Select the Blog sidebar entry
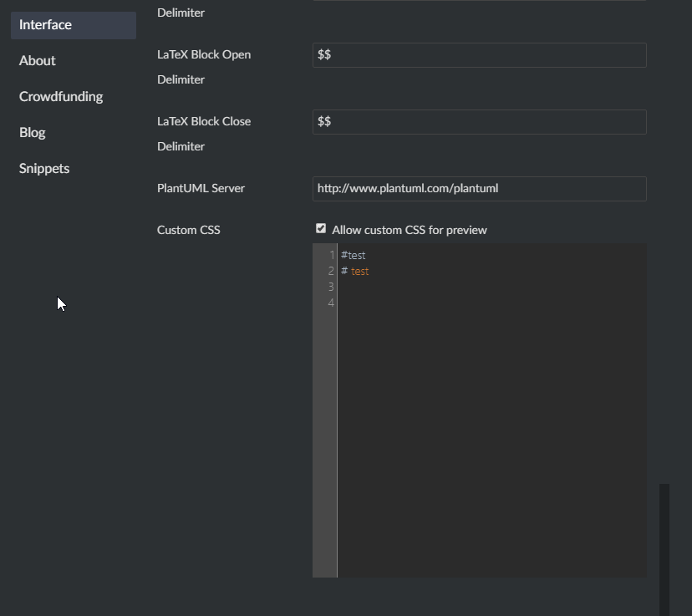The height and width of the screenshot is (616, 692). pos(32,132)
